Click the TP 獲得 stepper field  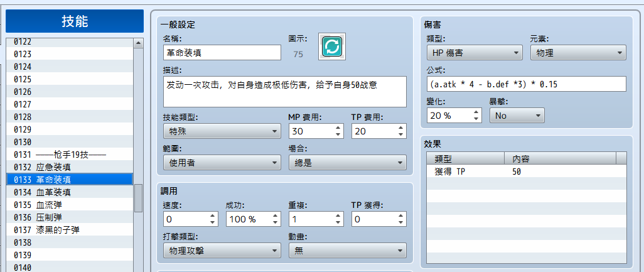(x=379, y=219)
